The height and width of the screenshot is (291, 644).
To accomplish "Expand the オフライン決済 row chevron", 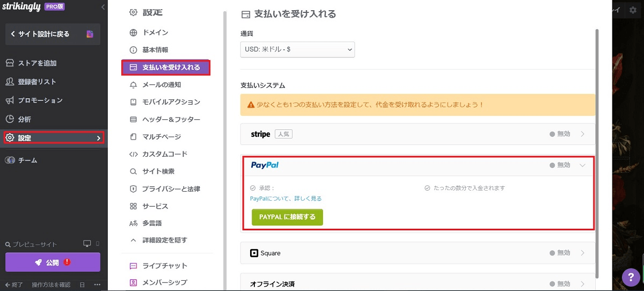I will [x=583, y=283].
